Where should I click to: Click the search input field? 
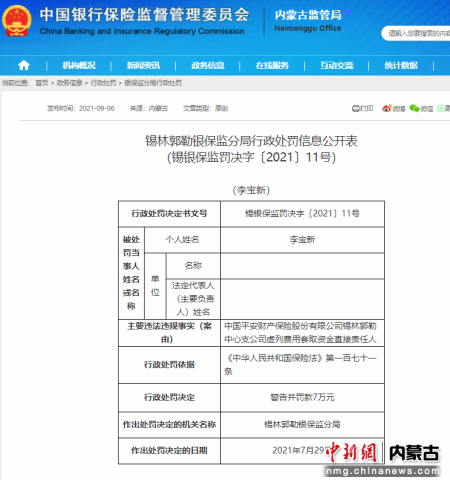[x=417, y=33]
